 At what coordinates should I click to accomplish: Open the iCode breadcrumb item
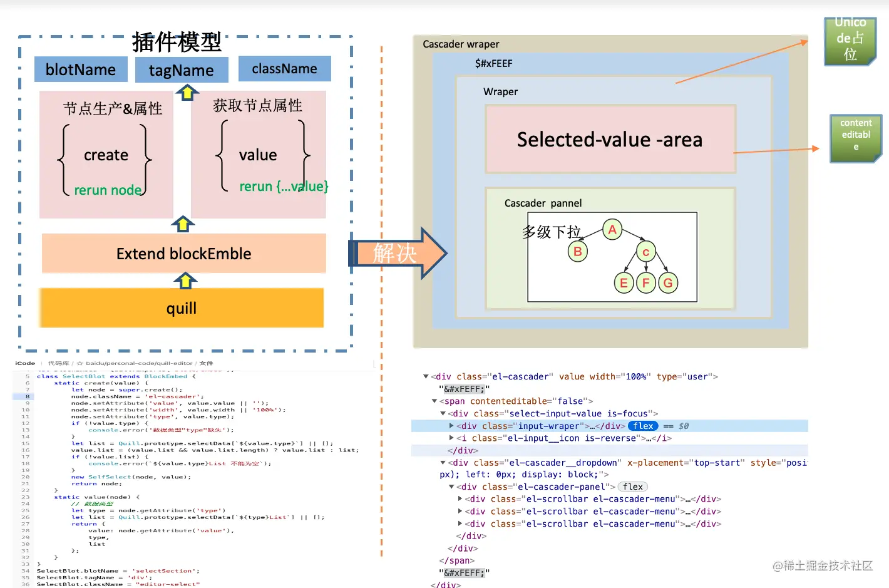[x=25, y=363]
